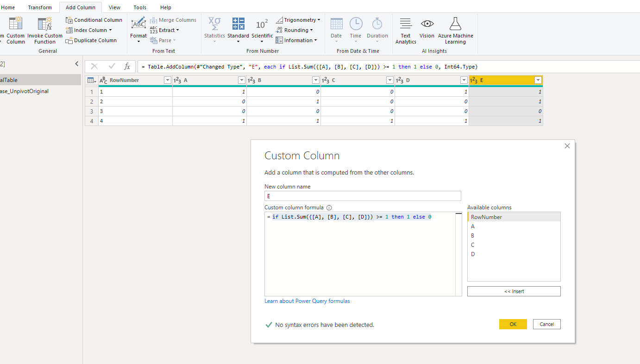Click Duplicate Column in ribbon
640x364 pixels.
tap(91, 40)
